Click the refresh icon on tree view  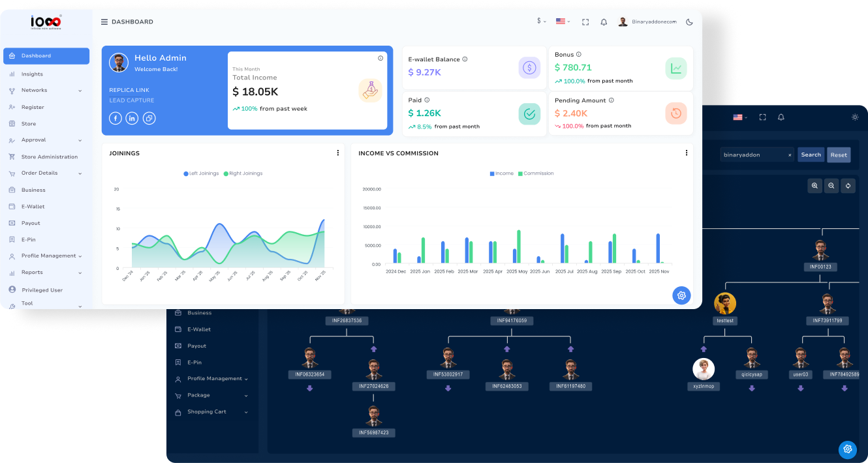(x=848, y=186)
